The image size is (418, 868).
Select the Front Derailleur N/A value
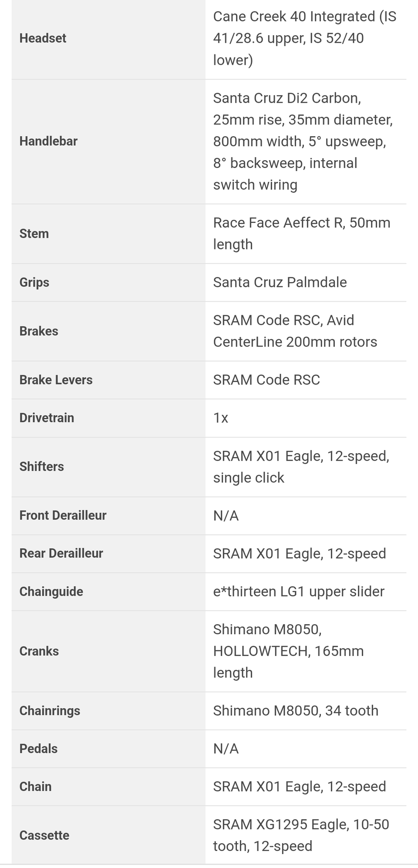point(226,515)
